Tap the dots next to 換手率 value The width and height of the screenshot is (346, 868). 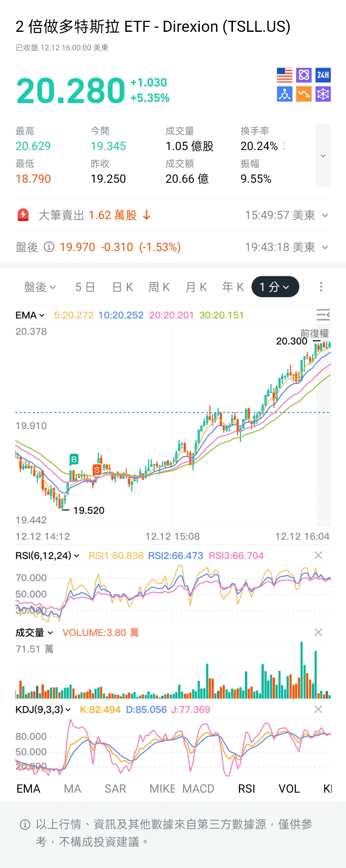[284, 146]
